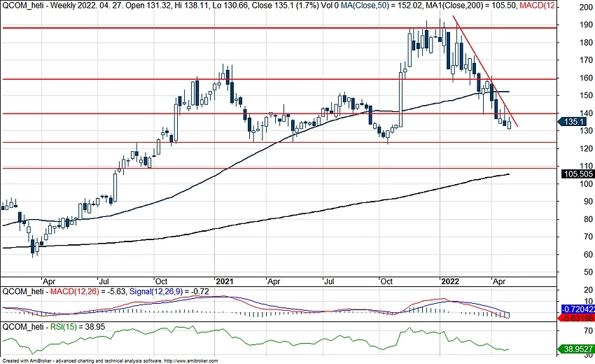Image resolution: width=595 pixels, height=364 pixels.
Task: Click the 180 price axis label
Action: click(587, 43)
